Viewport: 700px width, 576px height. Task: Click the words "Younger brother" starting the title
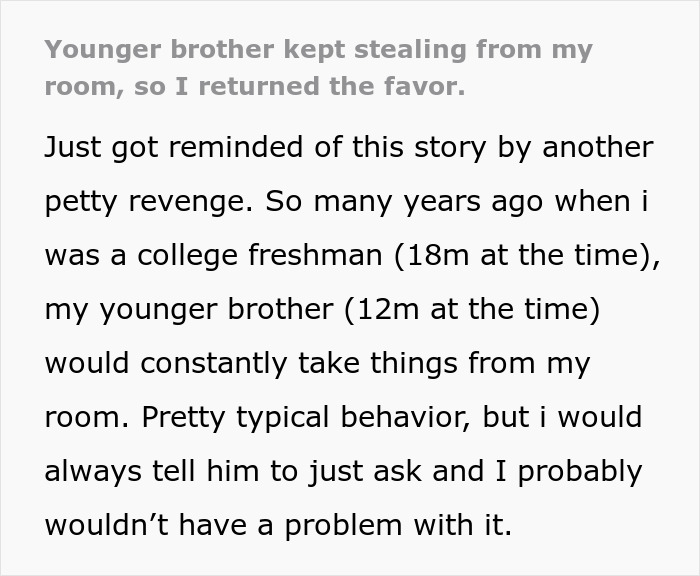(x=159, y=50)
